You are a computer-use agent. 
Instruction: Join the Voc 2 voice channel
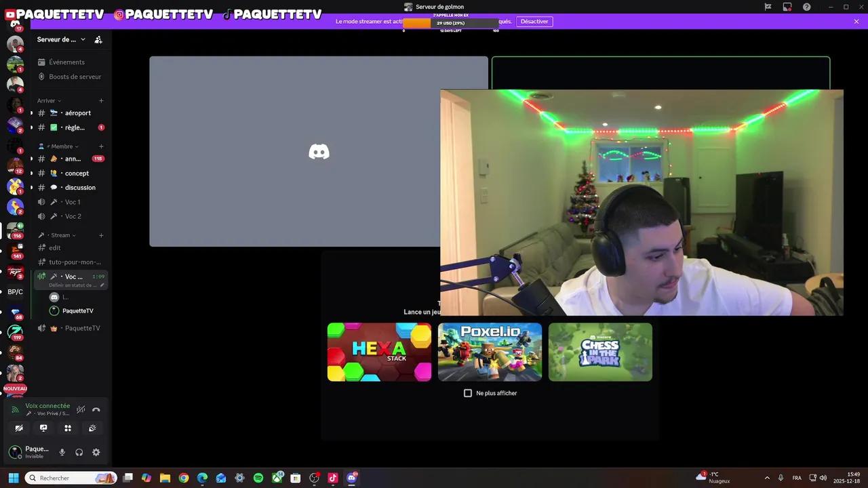[71, 216]
